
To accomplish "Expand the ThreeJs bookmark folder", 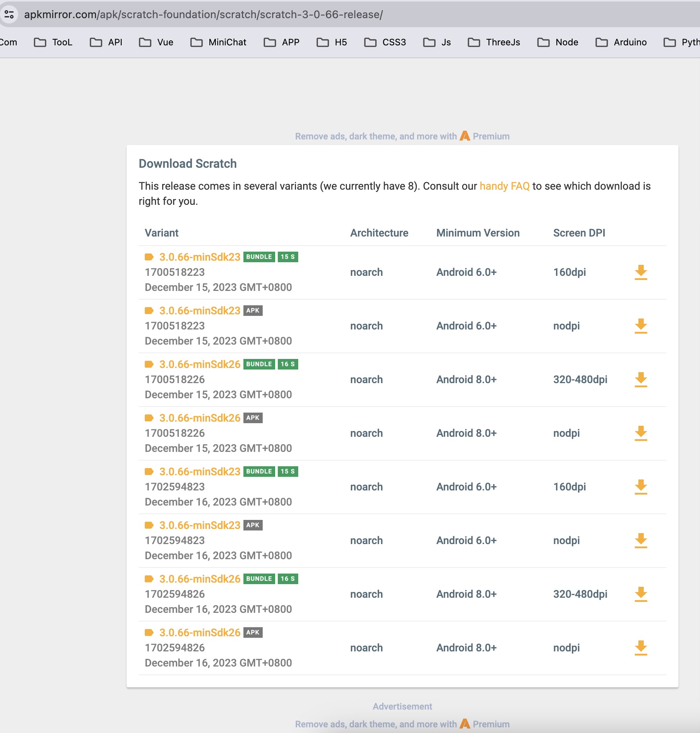I will [x=494, y=42].
